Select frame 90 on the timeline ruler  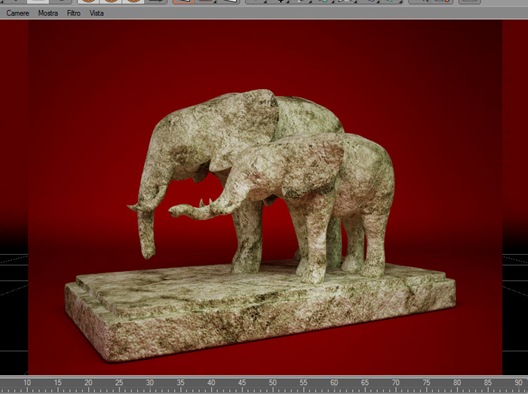[x=519, y=383]
